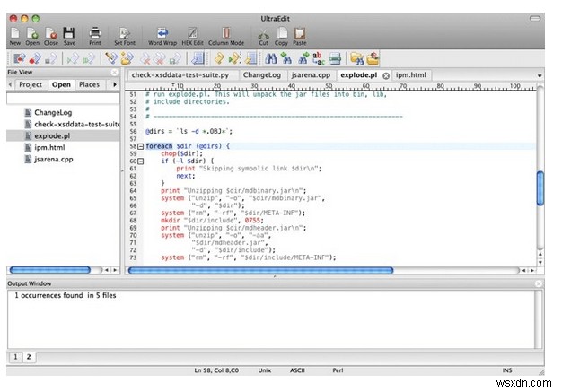The width and height of the screenshot is (562, 392).
Task: Enable Column Mode
Action: tap(225, 33)
